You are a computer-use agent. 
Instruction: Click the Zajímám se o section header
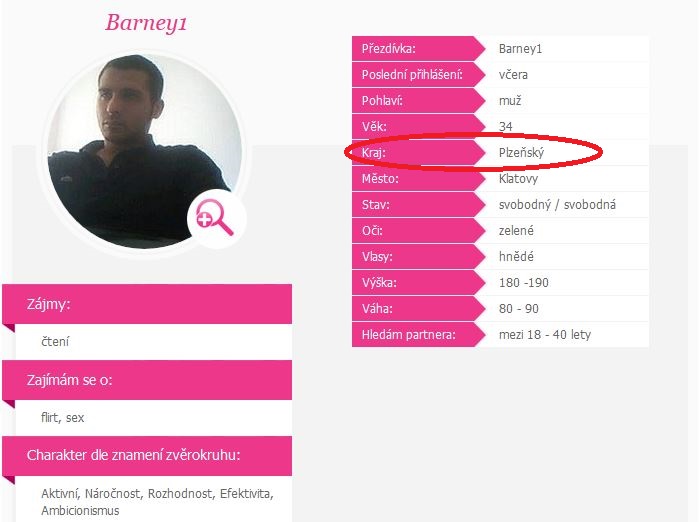[x=147, y=380]
